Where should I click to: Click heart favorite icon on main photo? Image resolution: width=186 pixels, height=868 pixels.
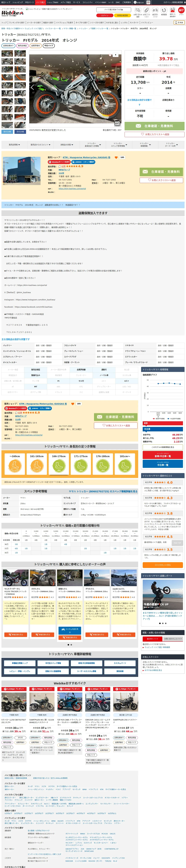pyautogui.click(x=110, y=55)
